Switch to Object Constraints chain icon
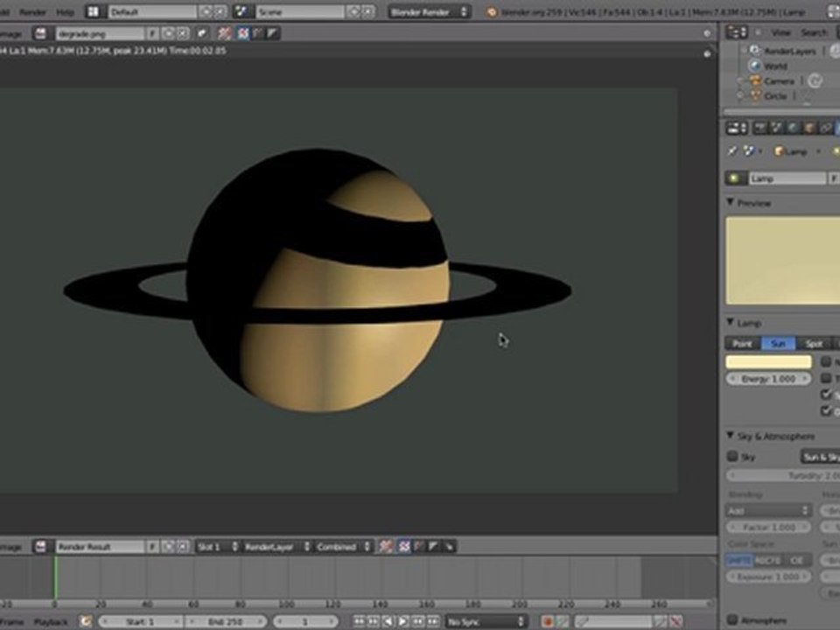 point(826,128)
